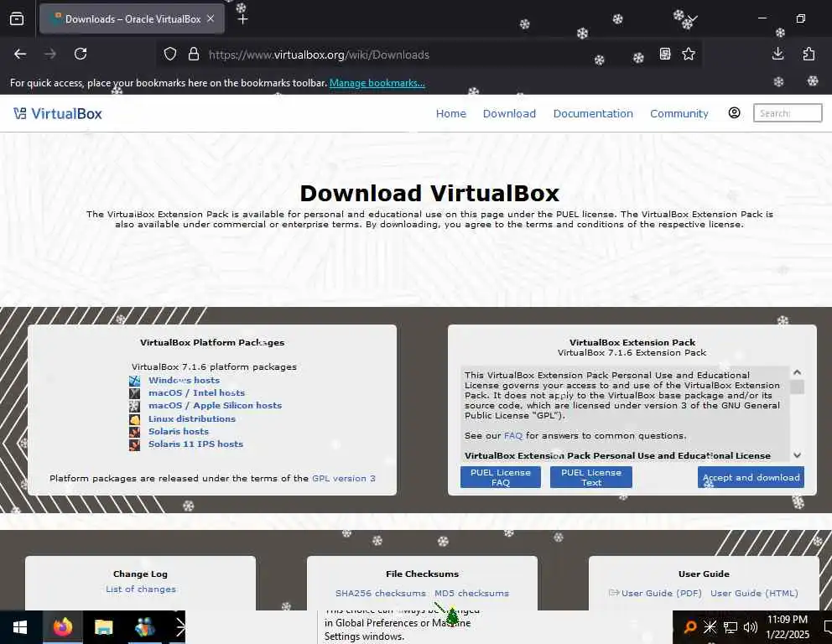Click the icon beside macOS / Intel hosts

pyautogui.click(x=135, y=393)
